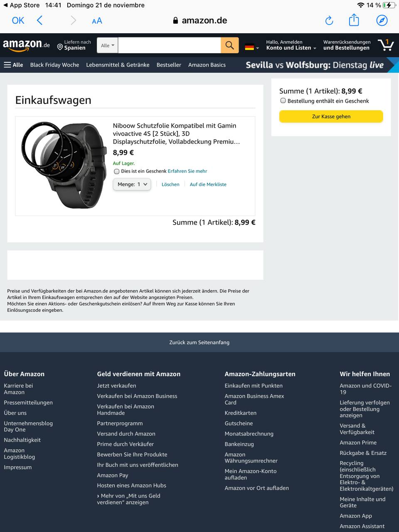Go back with the left chevron
The width and height of the screenshot is (399, 532).
point(40,20)
